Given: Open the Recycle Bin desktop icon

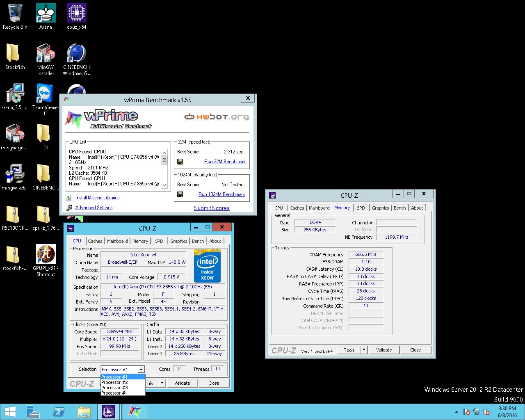Looking at the screenshot, I should pos(15,16).
